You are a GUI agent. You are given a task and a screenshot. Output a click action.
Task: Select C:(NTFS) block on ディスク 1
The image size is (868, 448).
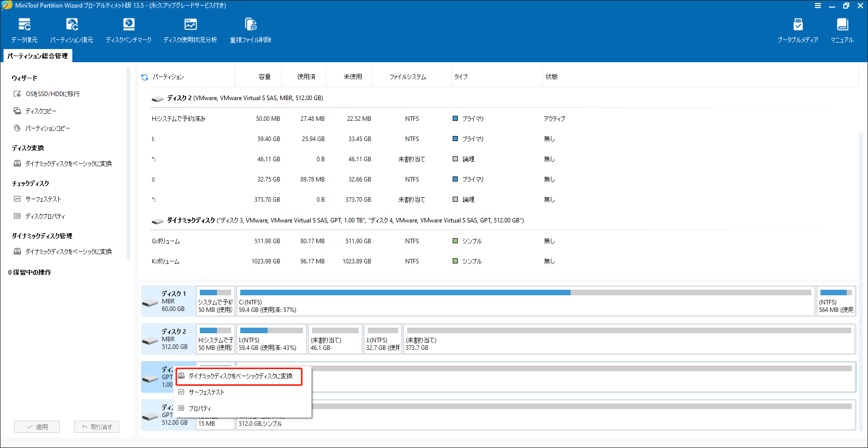click(x=526, y=301)
